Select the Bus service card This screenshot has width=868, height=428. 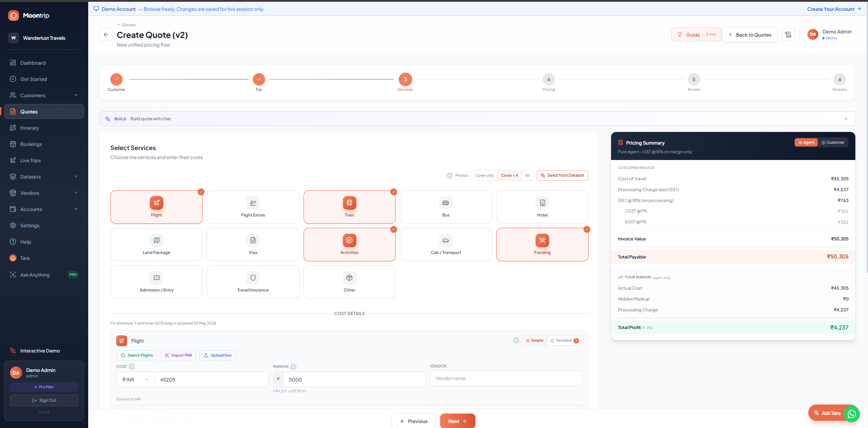446,207
